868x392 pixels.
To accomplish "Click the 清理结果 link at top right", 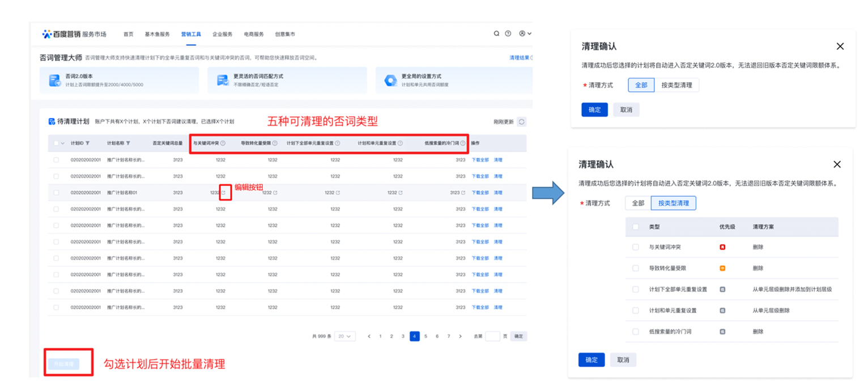I will [520, 58].
